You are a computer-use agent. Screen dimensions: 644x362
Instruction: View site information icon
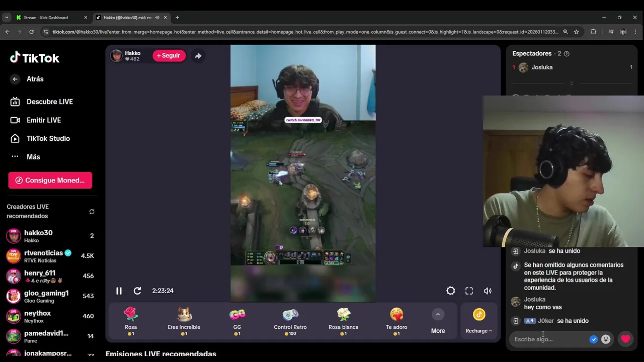click(x=46, y=32)
